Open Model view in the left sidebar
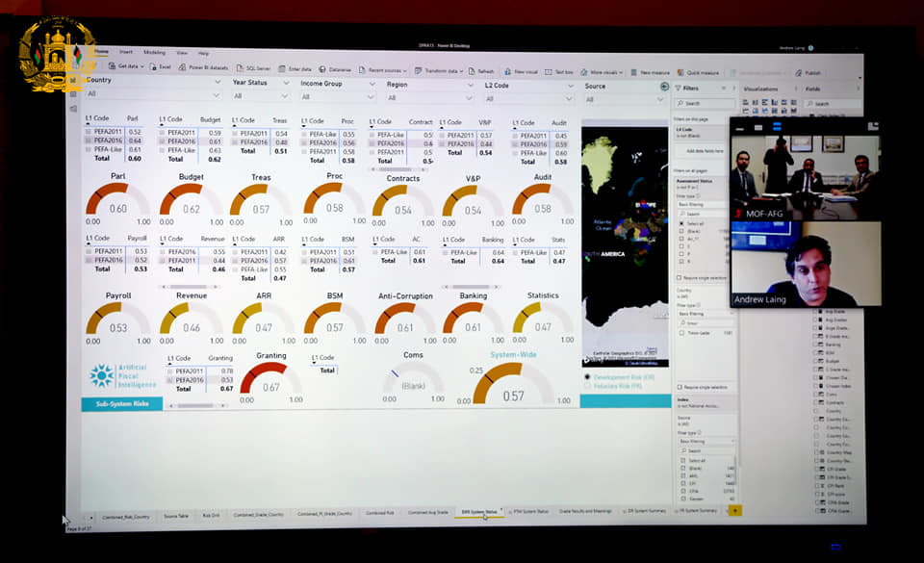 tap(73, 109)
